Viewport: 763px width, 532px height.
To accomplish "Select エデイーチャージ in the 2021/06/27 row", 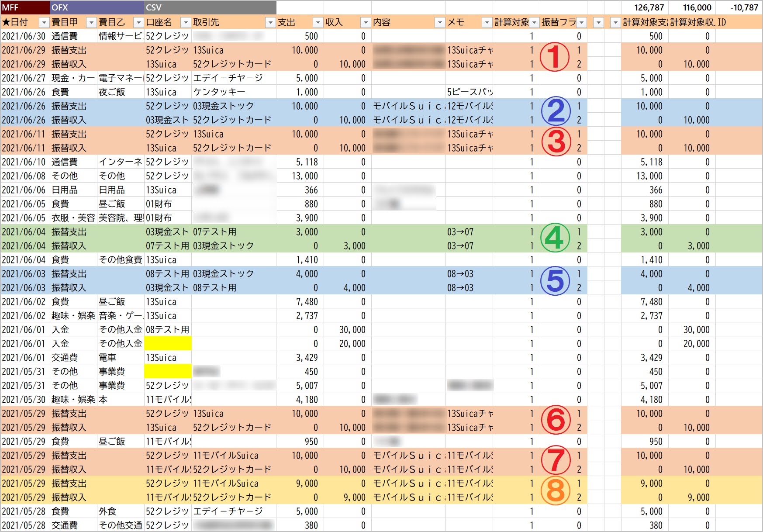I will click(x=234, y=78).
